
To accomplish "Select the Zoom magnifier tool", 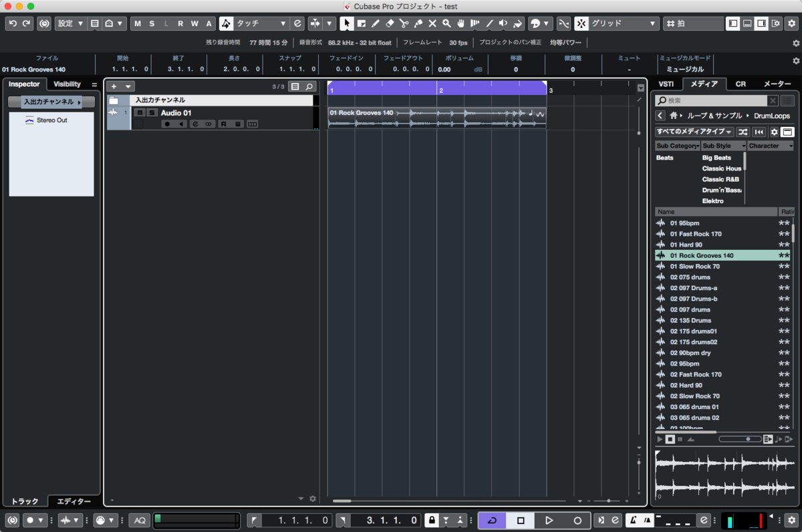I will pos(446,23).
